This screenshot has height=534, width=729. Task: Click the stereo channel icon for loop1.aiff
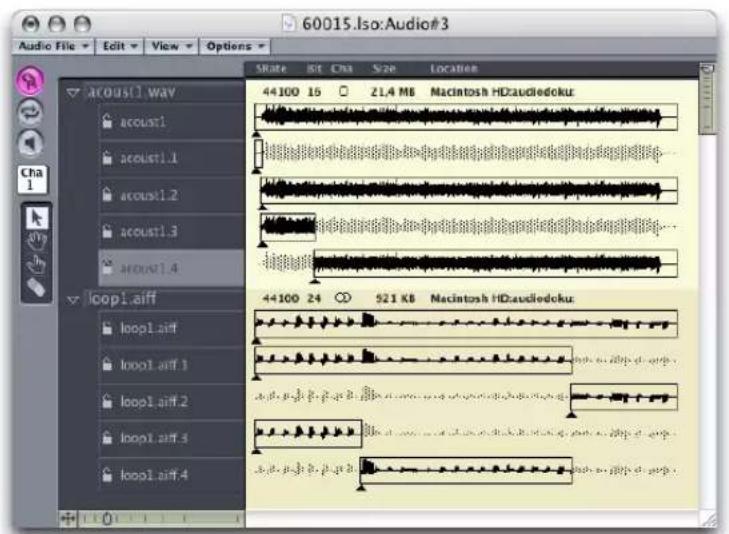tap(343, 297)
